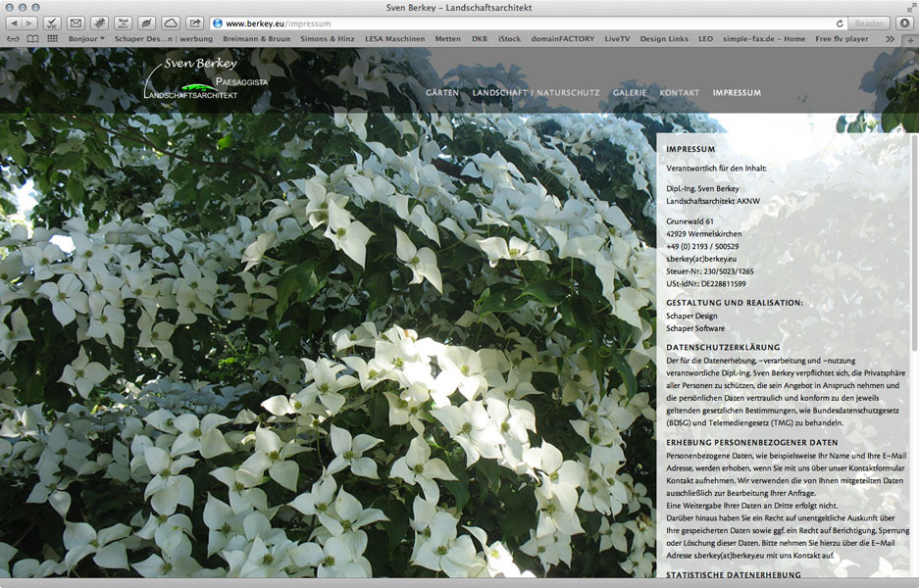Image resolution: width=919 pixels, height=588 pixels.
Task: Click the Reader button
Action: (869, 24)
